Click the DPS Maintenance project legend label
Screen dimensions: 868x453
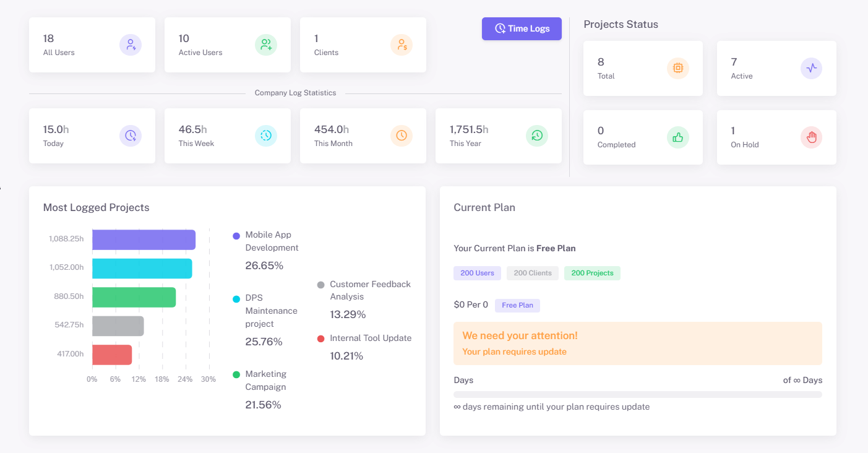(x=271, y=311)
